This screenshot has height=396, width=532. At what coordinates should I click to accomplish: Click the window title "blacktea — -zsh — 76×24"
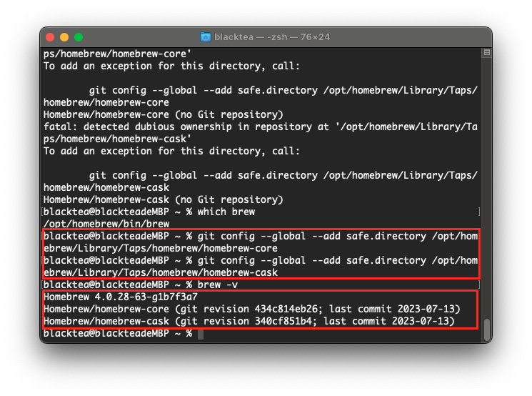coord(272,36)
